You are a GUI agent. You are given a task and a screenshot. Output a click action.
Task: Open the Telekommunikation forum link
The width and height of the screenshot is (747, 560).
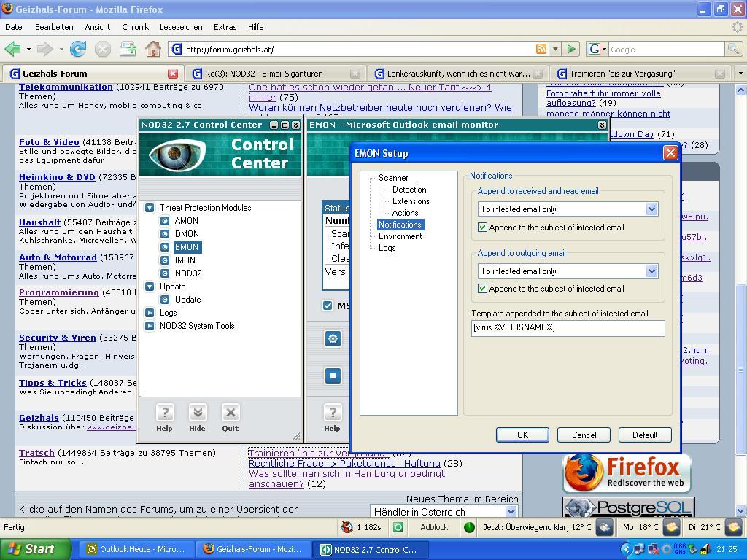click(66, 87)
